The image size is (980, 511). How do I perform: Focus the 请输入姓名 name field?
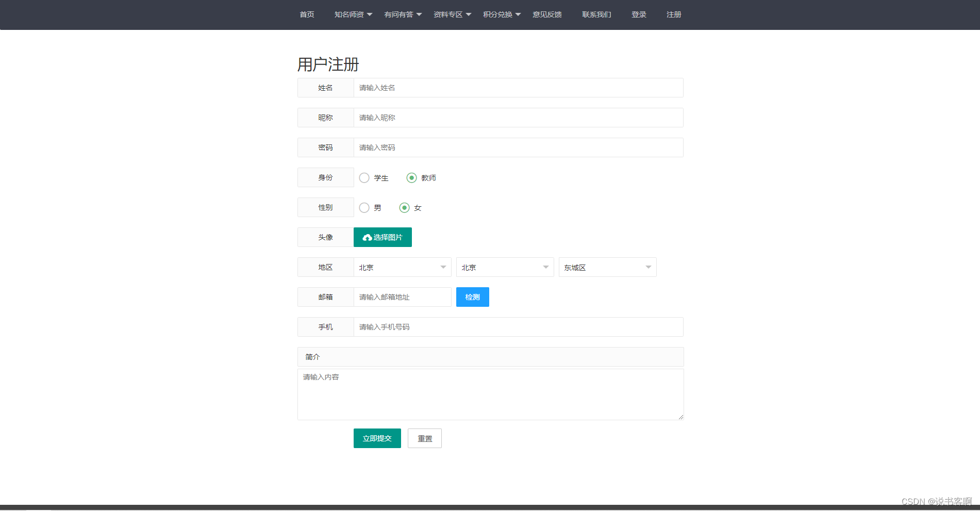(x=519, y=88)
